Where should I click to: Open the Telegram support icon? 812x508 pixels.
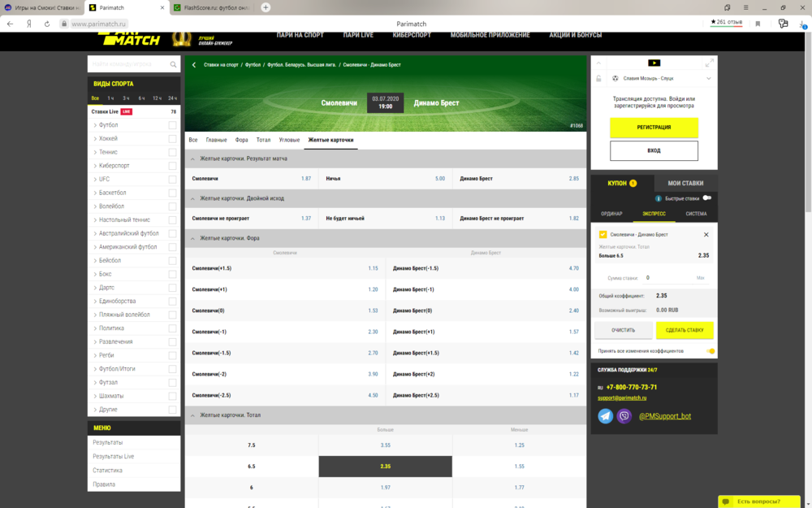(x=606, y=415)
